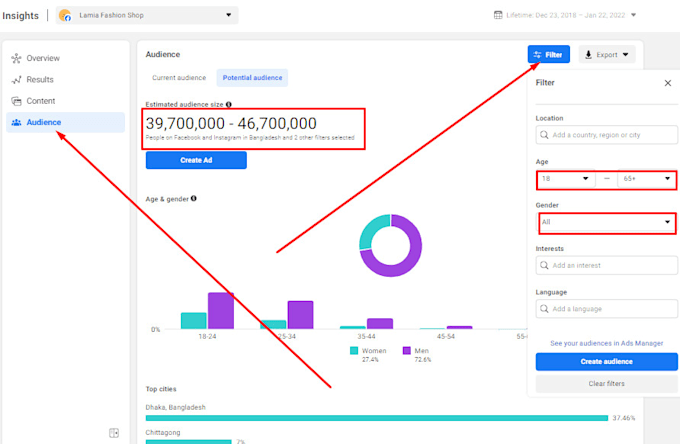Image resolution: width=680 pixels, height=444 pixels.
Task: Click the calendar icon beside Lifetime date
Action: tap(498, 15)
